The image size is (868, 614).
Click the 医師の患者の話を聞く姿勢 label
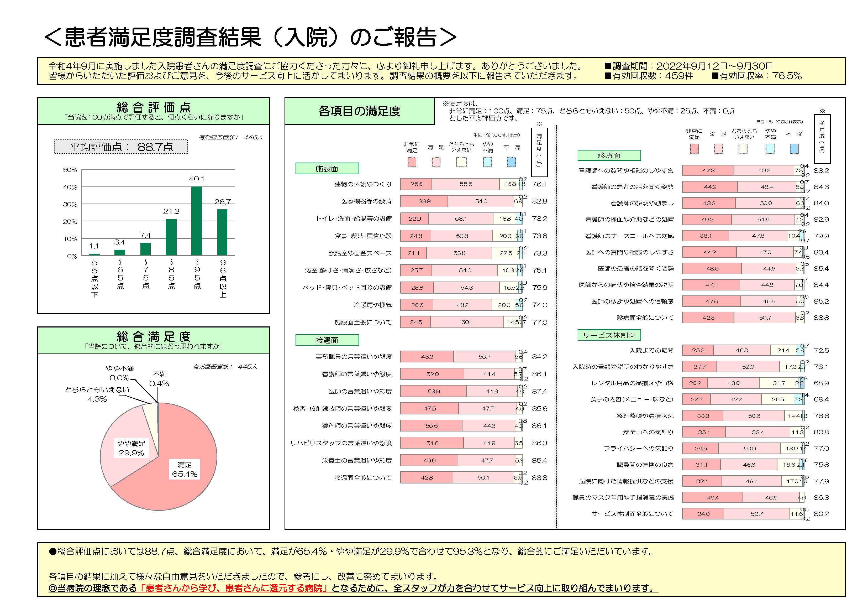coord(636,269)
